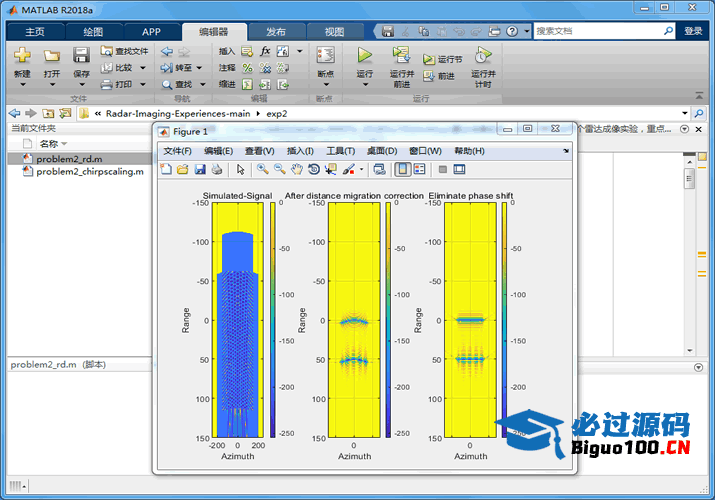Viewport: 715px width, 500px height.
Task: Click the Figure 1 new figure icon
Action: coord(166,170)
